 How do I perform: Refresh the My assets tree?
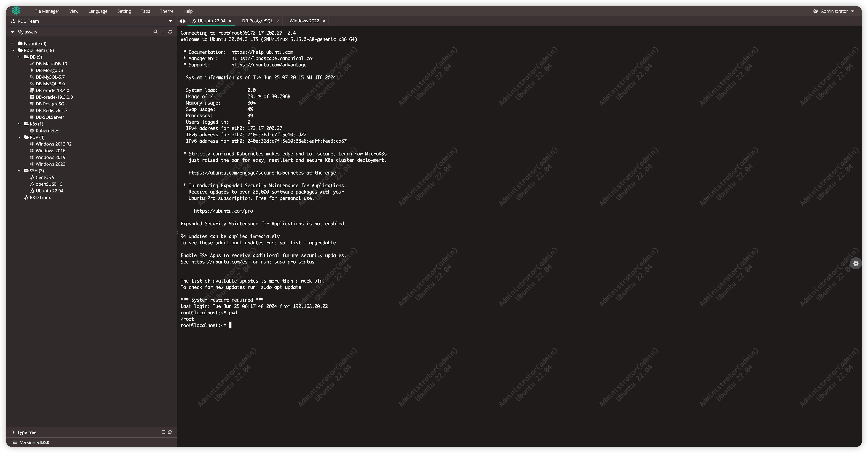click(170, 32)
